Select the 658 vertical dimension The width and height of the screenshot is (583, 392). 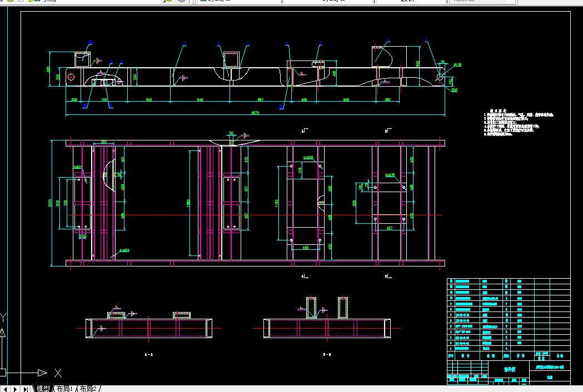click(355, 203)
